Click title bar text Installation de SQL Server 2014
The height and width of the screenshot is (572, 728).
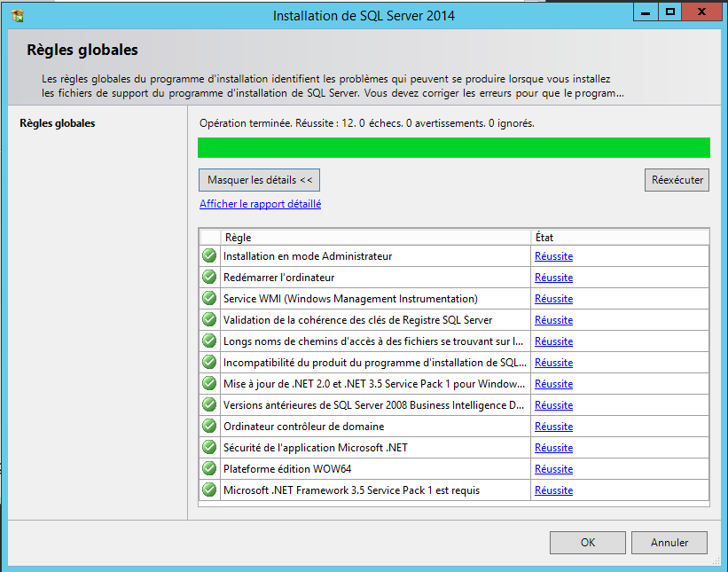point(364,16)
